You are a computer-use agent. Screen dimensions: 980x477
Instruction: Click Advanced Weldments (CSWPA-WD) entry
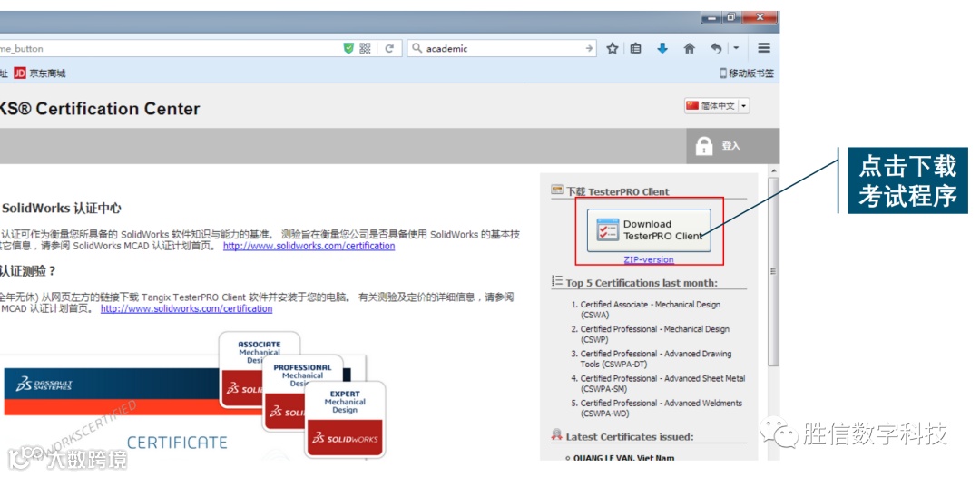pyautogui.click(x=661, y=408)
